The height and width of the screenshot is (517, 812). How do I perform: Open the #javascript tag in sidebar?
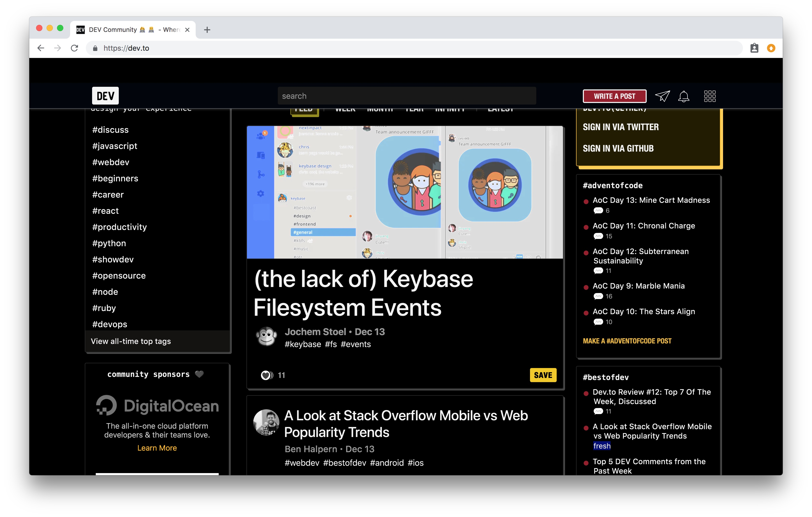115,146
